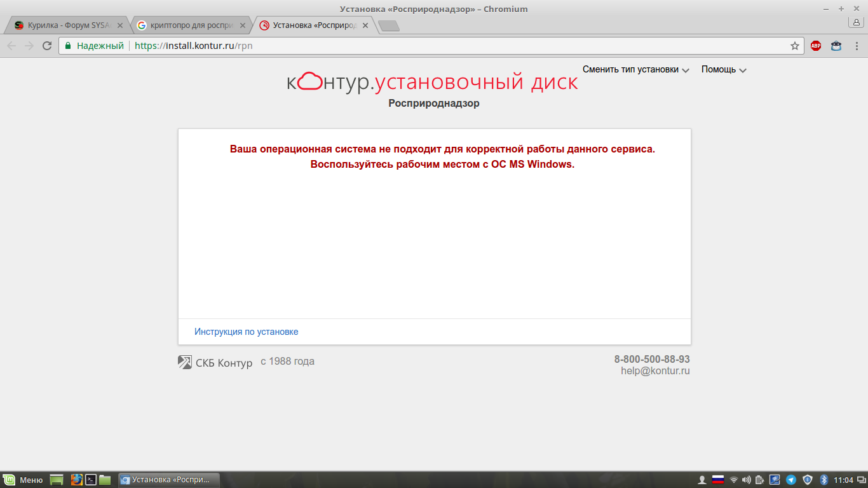
Task: Click the с 1988 года footer text
Action: (287, 362)
